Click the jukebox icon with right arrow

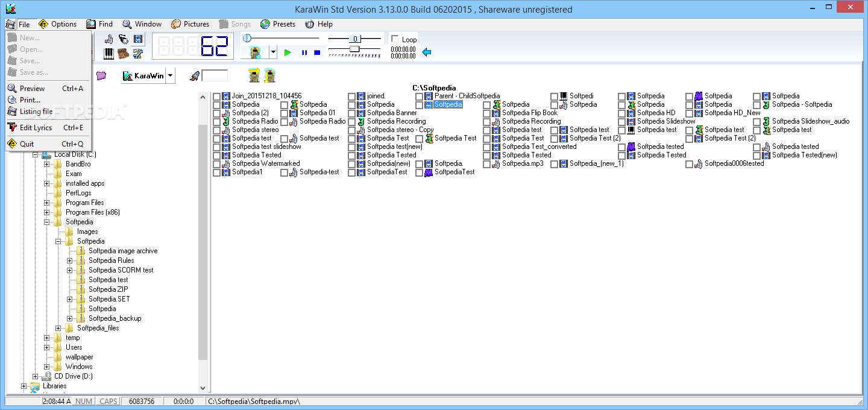pos(254,75)
